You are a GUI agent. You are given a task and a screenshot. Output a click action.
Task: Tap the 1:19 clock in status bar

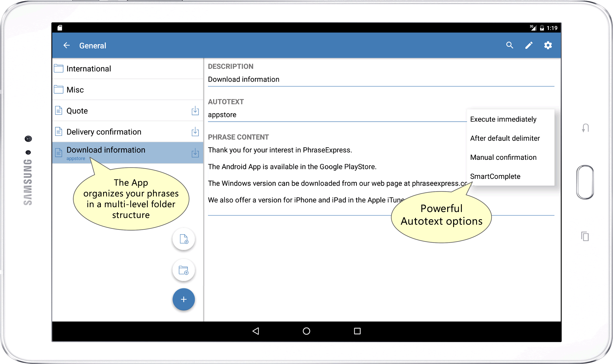[x=552, y=28]
